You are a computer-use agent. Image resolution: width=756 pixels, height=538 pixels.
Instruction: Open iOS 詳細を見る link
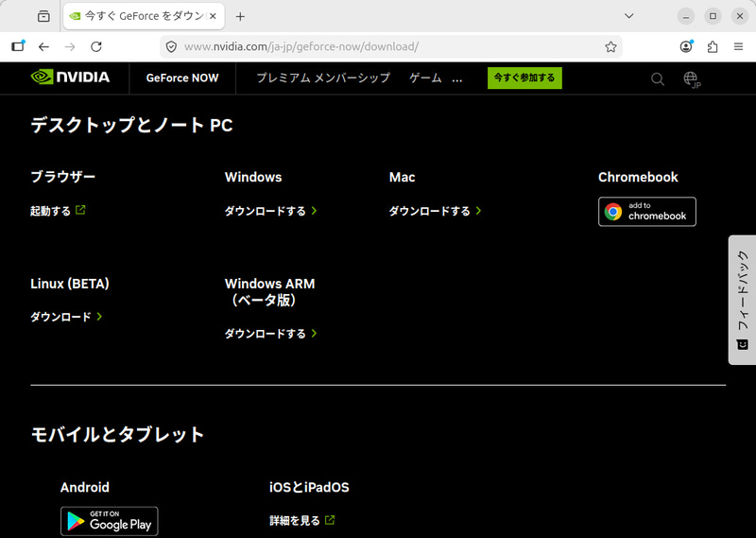pyautogui.click(x=301, y=521)
